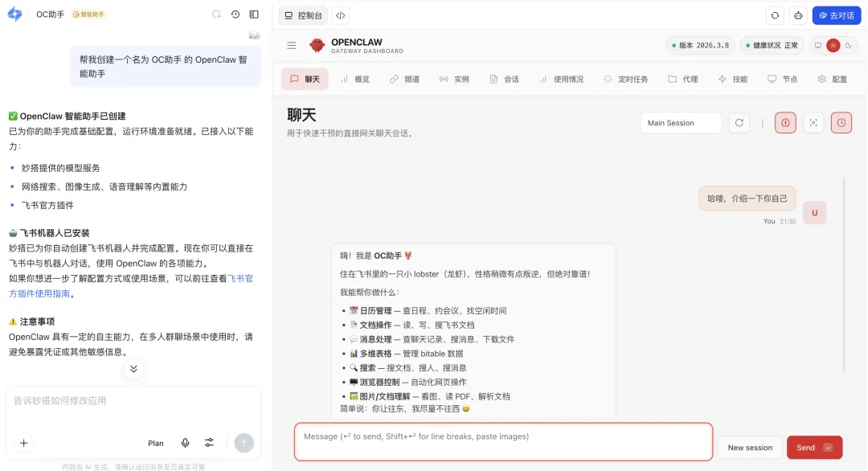Click the user avatar U in chat
Screen dimensions: 868x471
pos(814,212)
